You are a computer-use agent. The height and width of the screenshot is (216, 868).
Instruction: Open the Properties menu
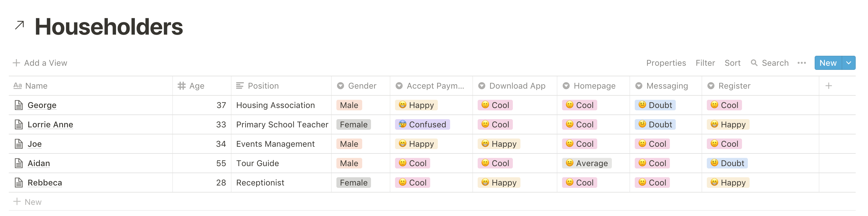pos(666,63)
